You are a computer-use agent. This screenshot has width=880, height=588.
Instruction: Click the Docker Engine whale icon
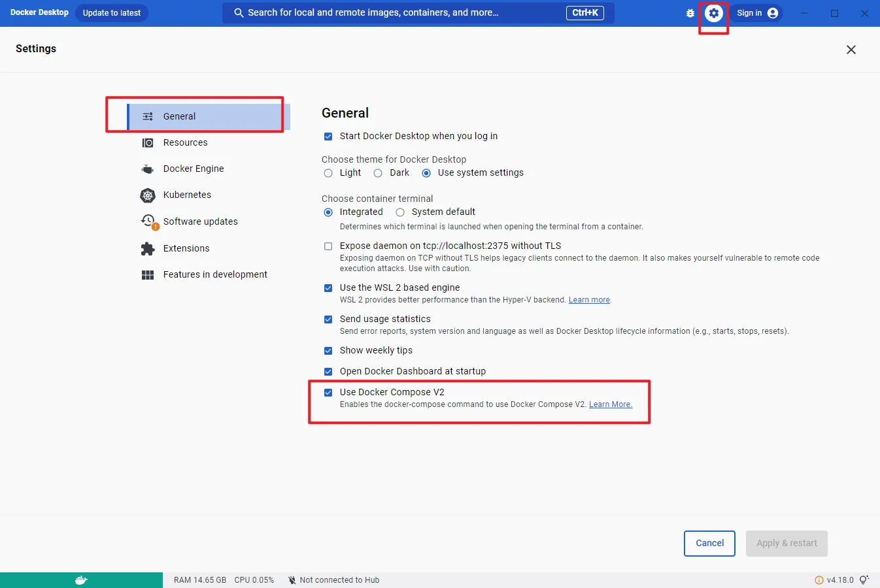pos(148,169)
